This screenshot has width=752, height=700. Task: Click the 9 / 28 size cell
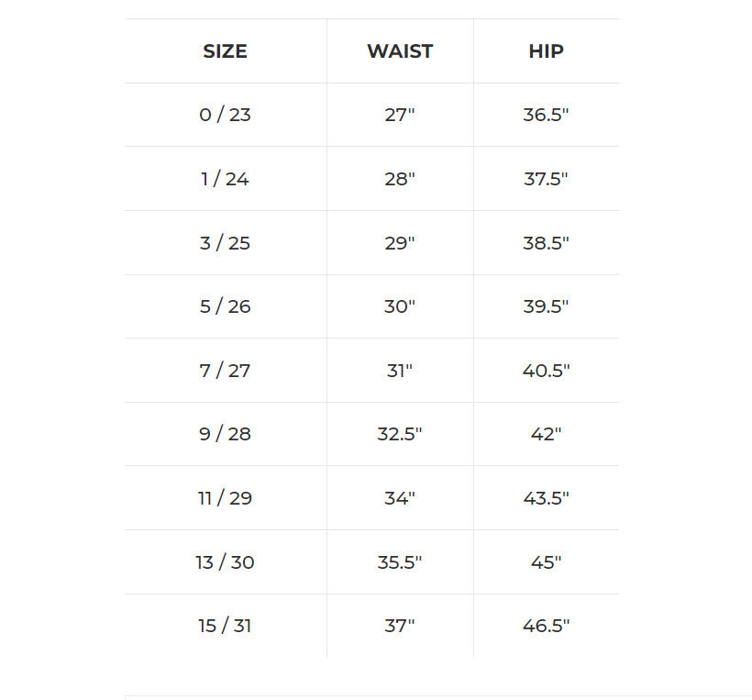(225, 434)
